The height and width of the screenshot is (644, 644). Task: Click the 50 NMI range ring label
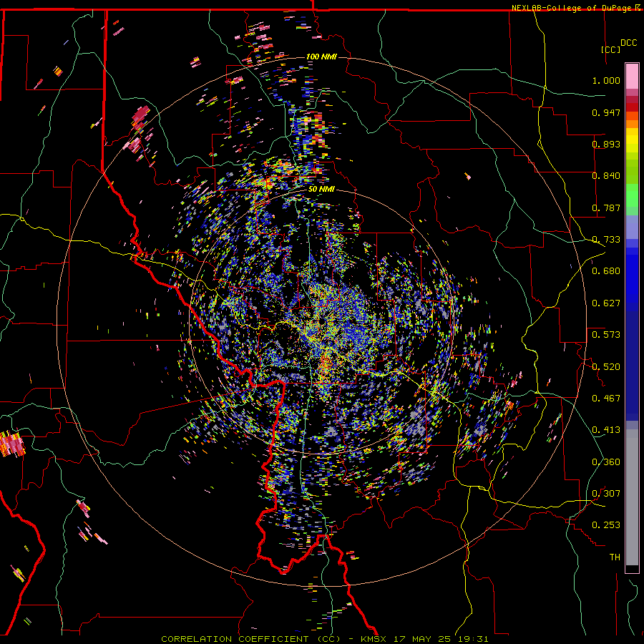pyautogui.click(x=321, y=190)
